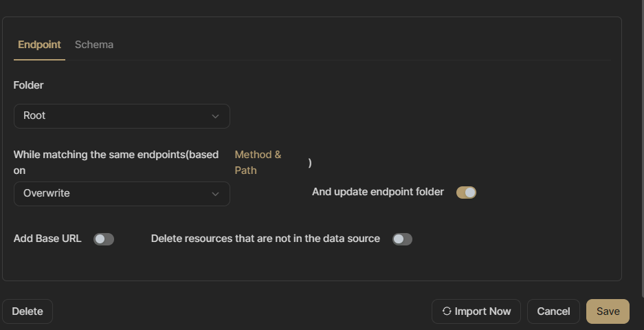Click the Save button
Viewport: 644px width, 330px height.
tap(608, 311)
